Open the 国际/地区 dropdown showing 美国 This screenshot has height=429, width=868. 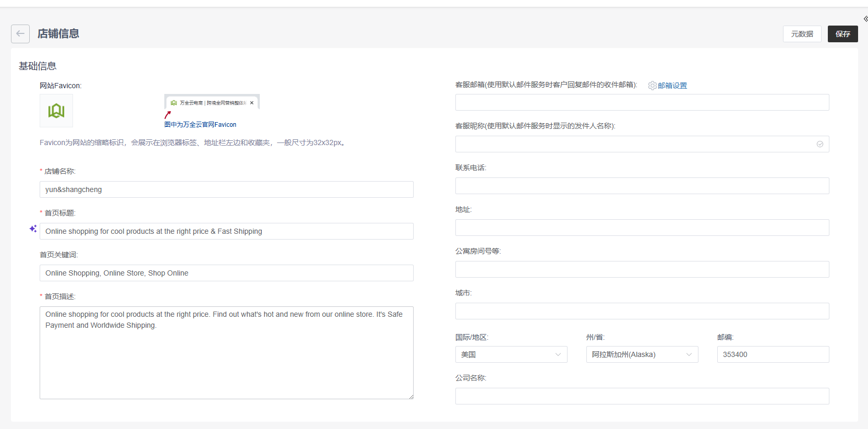(511, 354)
